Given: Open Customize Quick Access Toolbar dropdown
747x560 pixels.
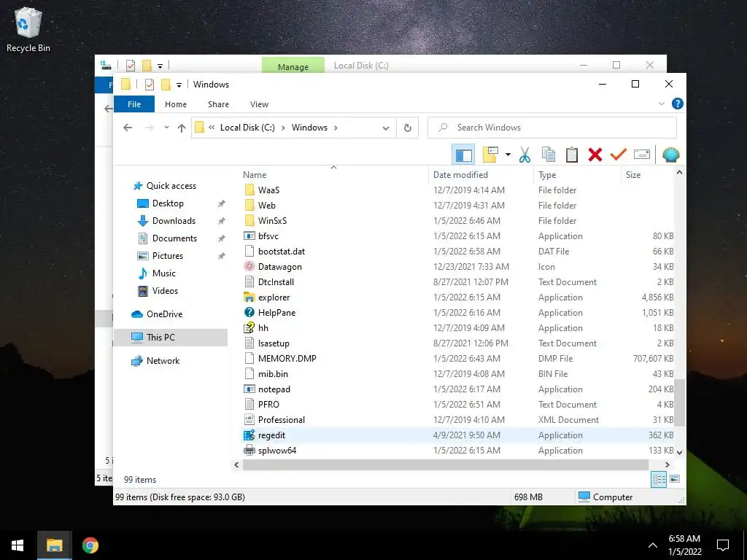Looking at the screenshot, I should coord(179,85).
